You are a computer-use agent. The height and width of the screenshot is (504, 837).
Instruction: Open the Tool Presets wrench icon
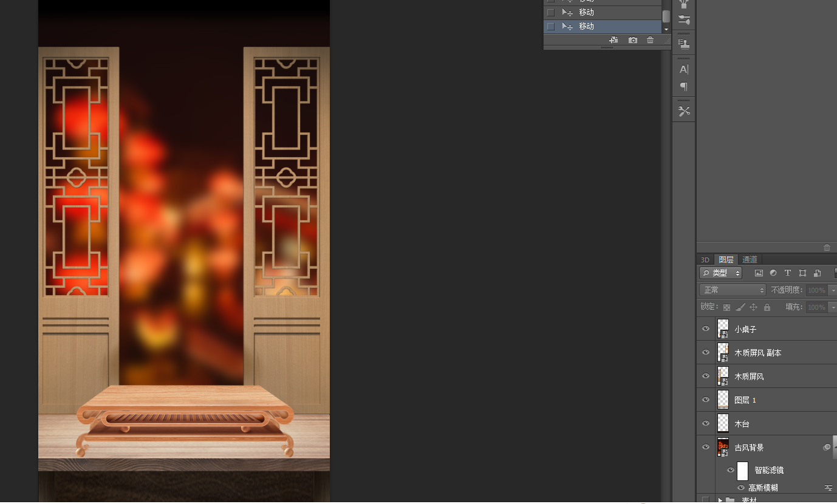(684, 111)
